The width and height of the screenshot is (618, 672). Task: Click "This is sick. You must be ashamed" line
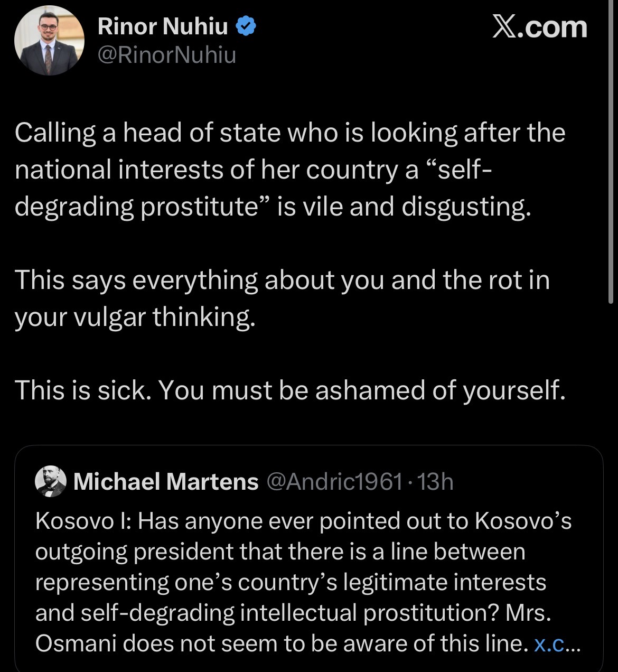(x=290, y=390)
